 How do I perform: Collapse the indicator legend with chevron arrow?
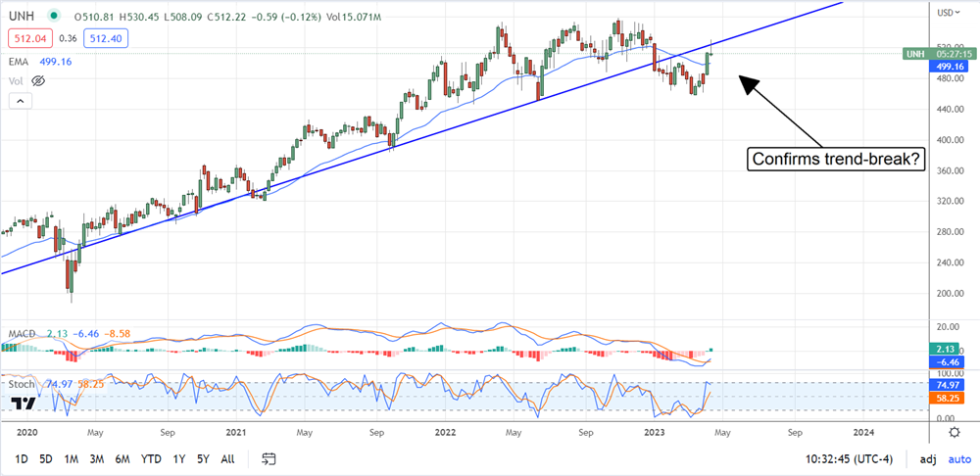click(x=18, y=101)
